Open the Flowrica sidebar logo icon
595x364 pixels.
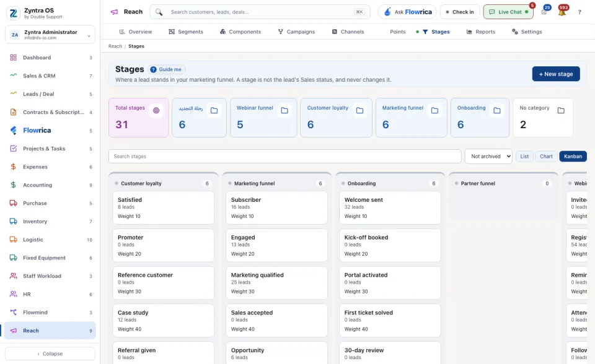point(13,130)
